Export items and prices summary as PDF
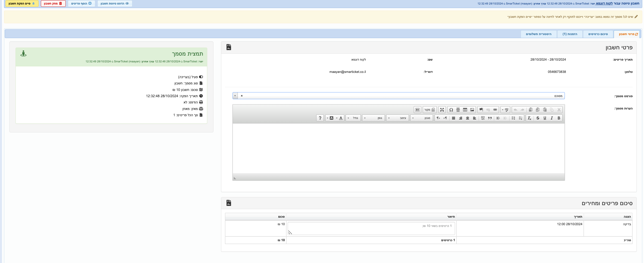644x263 pixels. pyautogui.click(x=229, y=203)
